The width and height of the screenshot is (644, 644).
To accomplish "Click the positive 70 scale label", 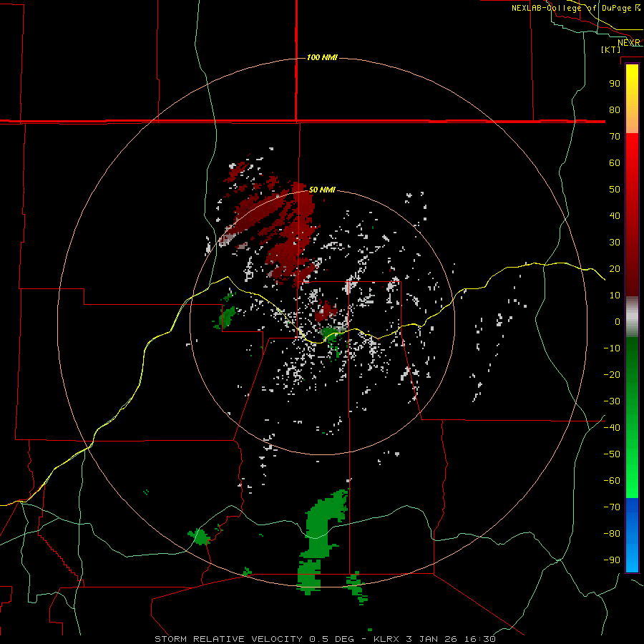I will coord(615,137).
